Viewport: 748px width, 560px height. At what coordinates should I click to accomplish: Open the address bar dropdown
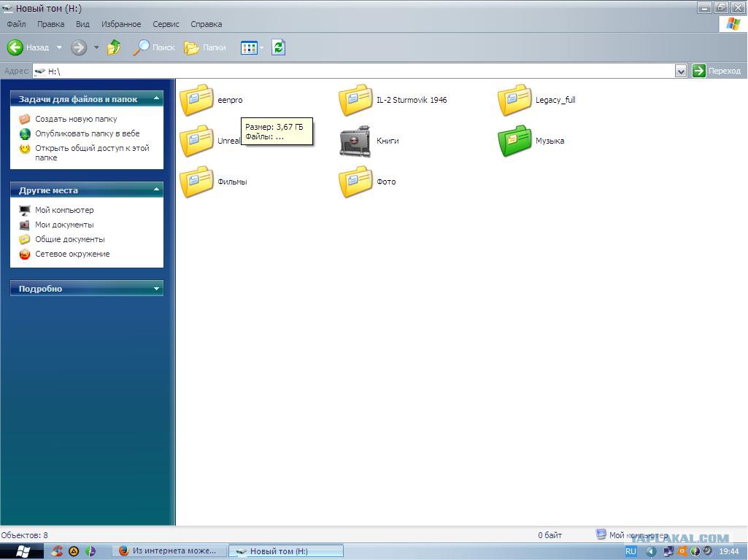pyautogui.click(x=681, y=71)
